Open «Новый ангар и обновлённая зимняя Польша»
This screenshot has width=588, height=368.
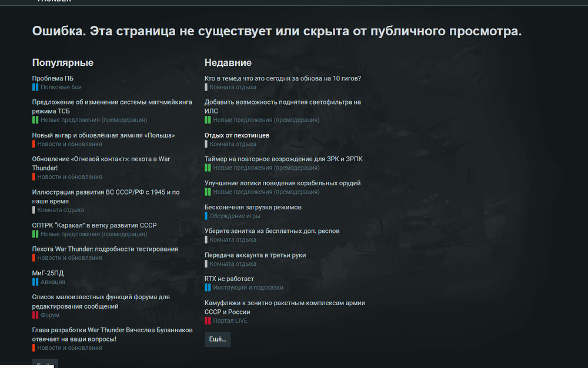(x=103, y=135)
